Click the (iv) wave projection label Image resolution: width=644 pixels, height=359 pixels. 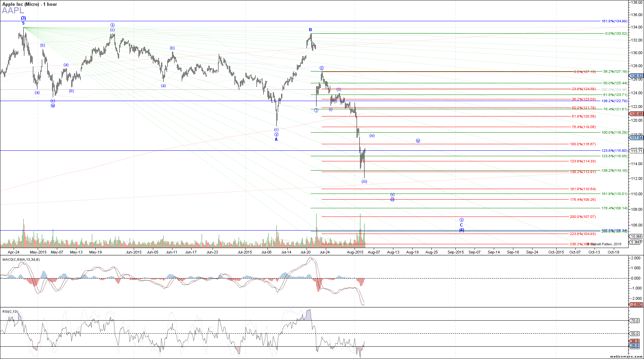coord(372,136)
